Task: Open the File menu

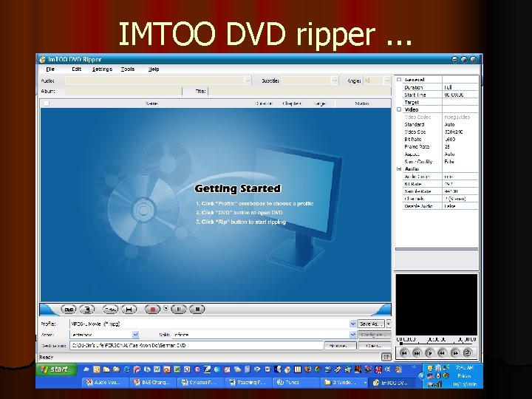Action: [50, 69]
